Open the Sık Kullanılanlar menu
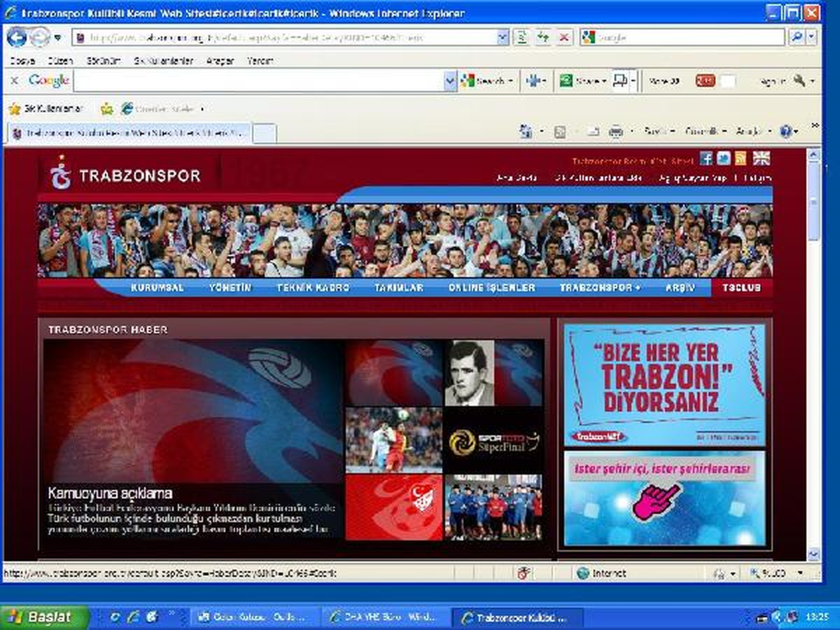840x630 pixels. pyautogui.click(x=163, y=61)
